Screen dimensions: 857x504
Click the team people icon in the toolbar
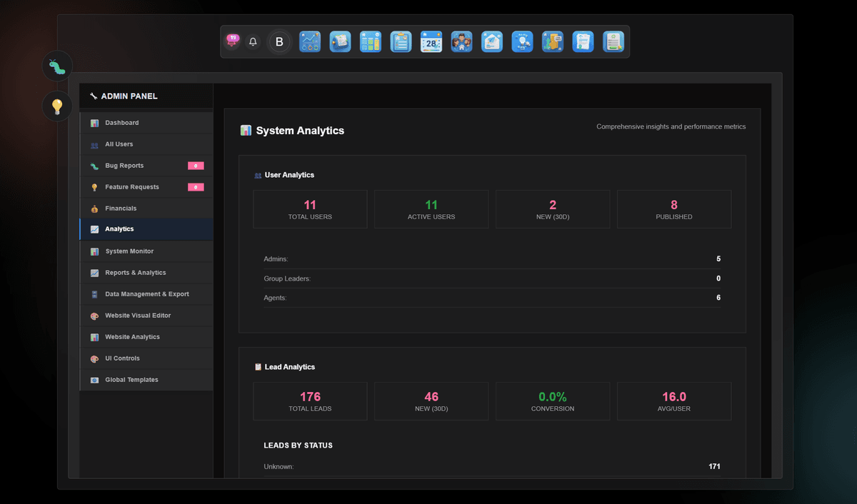(461, 41)
